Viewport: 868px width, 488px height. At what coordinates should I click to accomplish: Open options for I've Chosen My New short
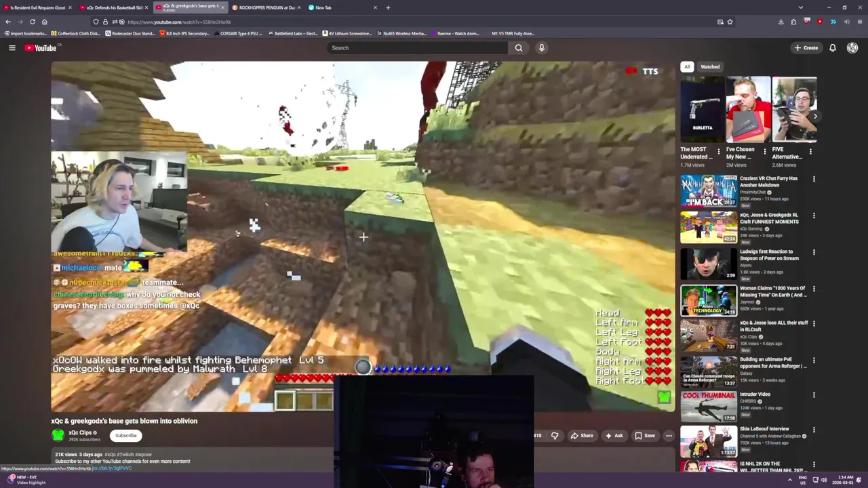765,152
